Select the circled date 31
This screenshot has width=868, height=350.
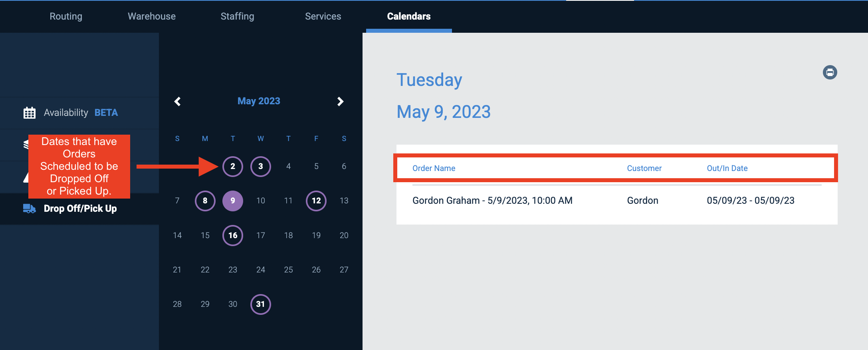click(260, 304)
